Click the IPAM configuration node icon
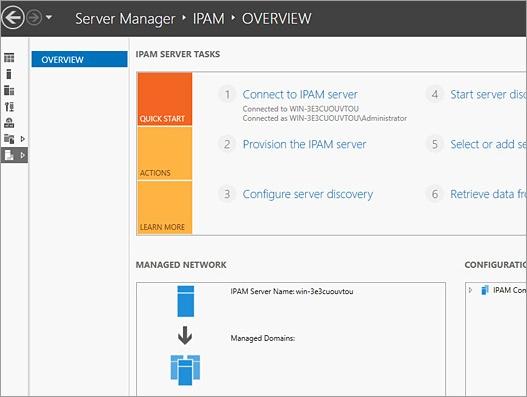527x397 pixels. pyautogui.click(x=485, y=290)
